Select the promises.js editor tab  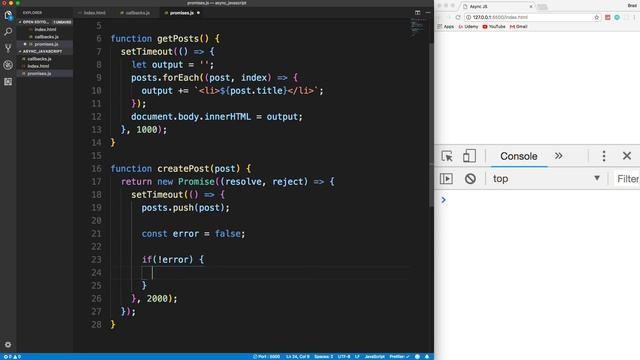pyautogui.click(x=182, y=13)
